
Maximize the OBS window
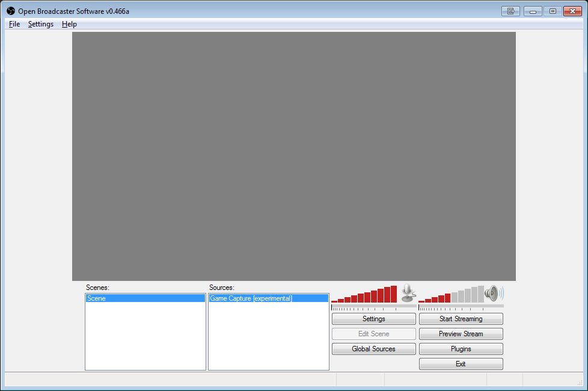click(553, 11)
